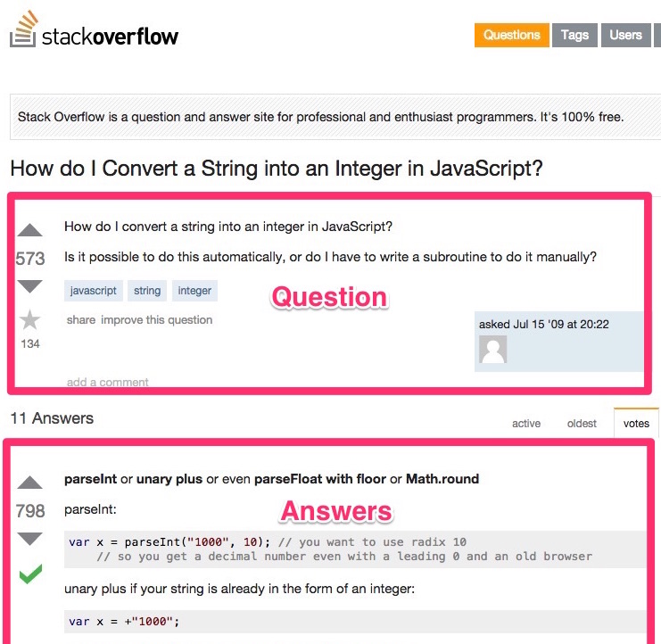Screen dimensions: 661x644
Task: Click add a comment link
Action: [x=108, y=382]
